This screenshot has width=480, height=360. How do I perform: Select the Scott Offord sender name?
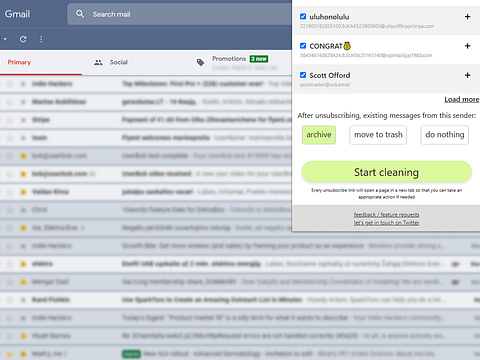click(x=330, y=75)
